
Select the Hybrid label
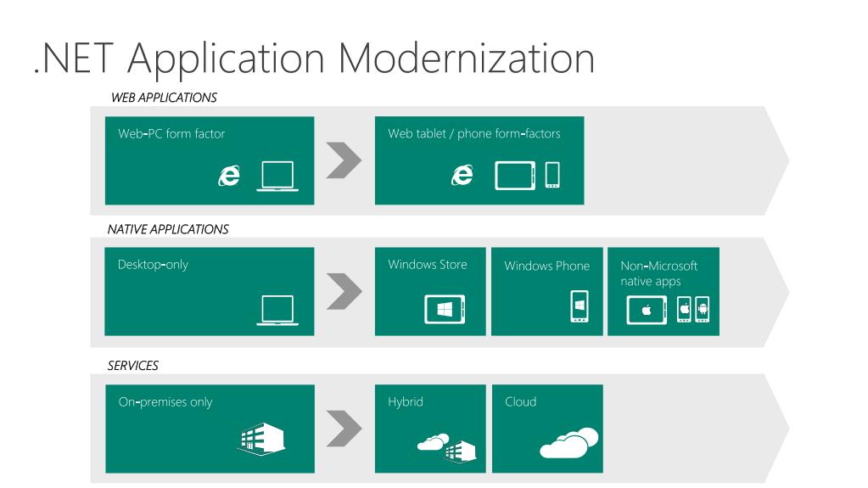pyautogui.click(x=406, y=402)
